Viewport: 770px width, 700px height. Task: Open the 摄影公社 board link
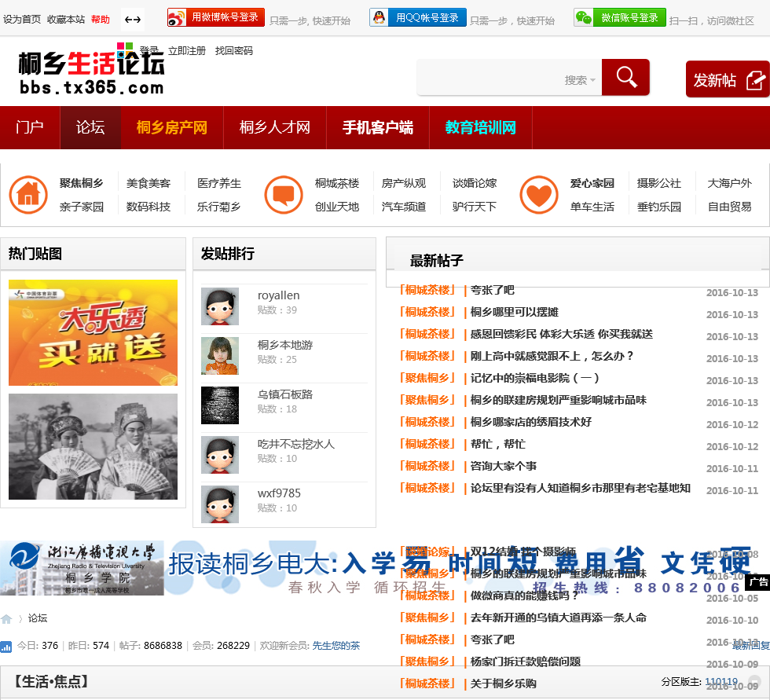tap(659, 183)
